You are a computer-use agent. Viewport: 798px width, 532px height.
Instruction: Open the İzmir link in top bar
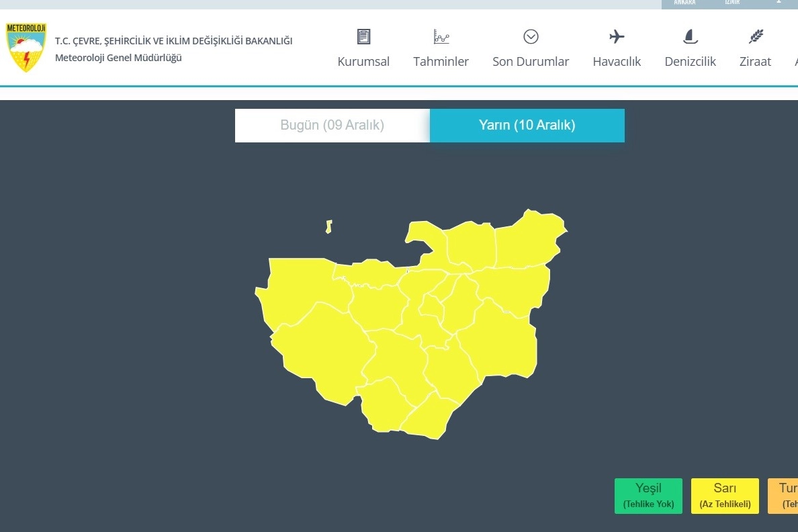click(731, 3)
